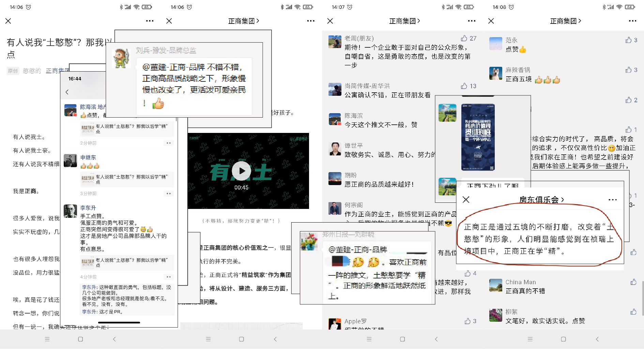Open comment options under 申继东's post (3分钟前)
Viewport: 644px width, 349px height.
tap(168, 194)
